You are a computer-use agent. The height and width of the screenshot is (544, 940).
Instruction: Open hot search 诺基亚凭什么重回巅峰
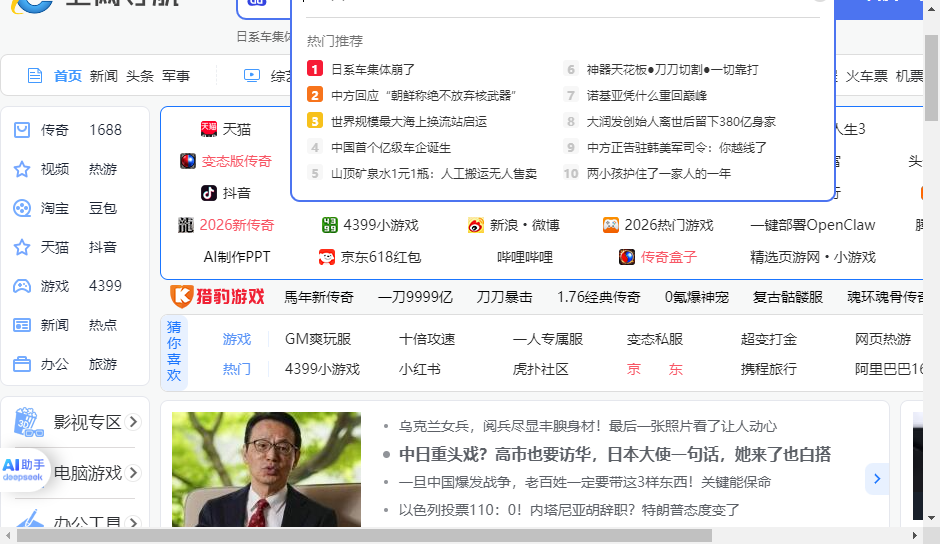click(x=647, y=95)
